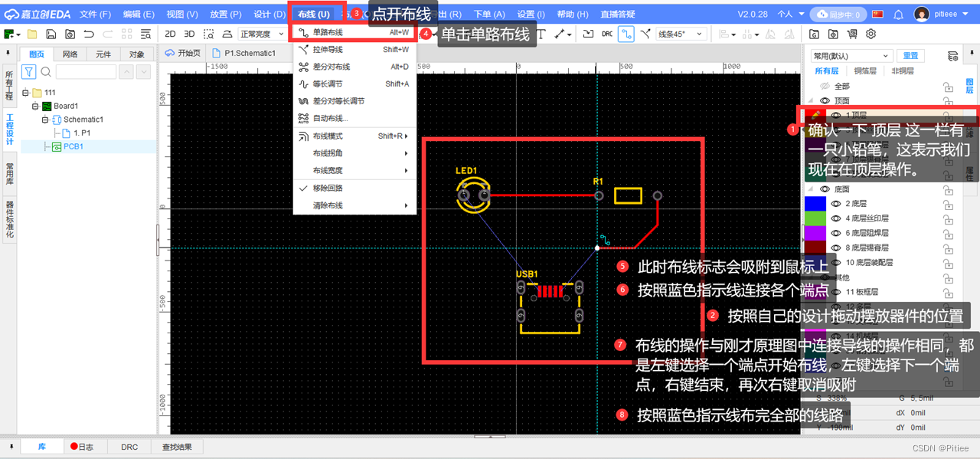Open layer manager settings icon
This screenshot has width=980, height=459.
[952, 56]
